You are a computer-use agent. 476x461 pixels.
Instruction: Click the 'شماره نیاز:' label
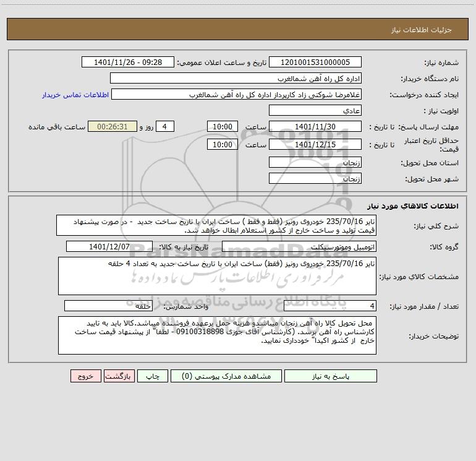441,63
